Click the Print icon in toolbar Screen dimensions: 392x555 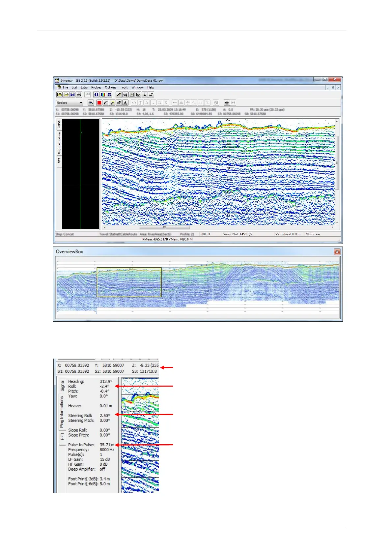click(x=79, y=95)
